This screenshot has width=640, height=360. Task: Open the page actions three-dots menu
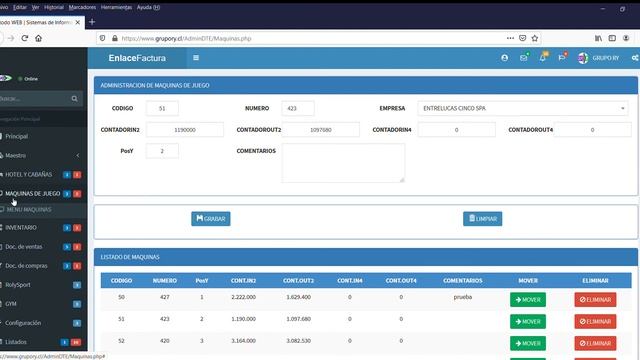point(510,38)
